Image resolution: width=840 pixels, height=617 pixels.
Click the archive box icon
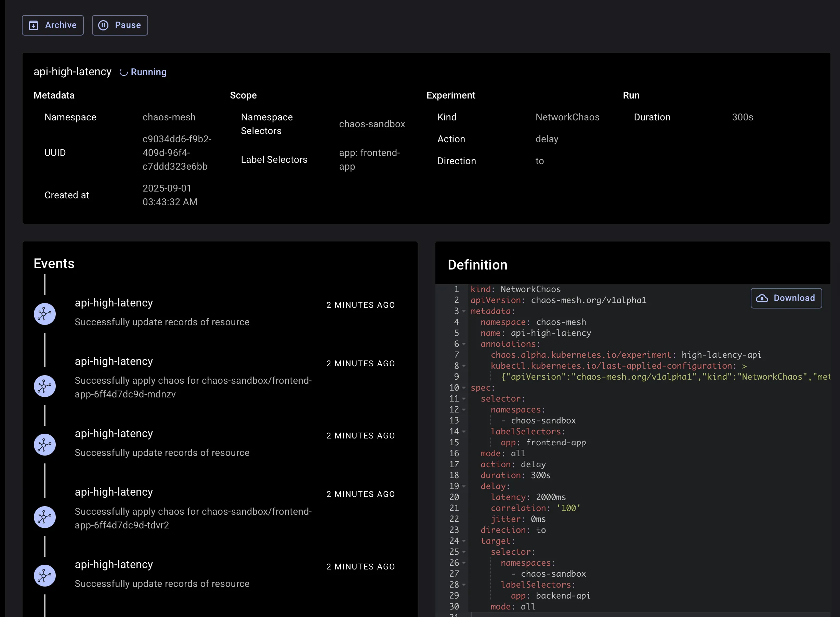pos(34,25)
